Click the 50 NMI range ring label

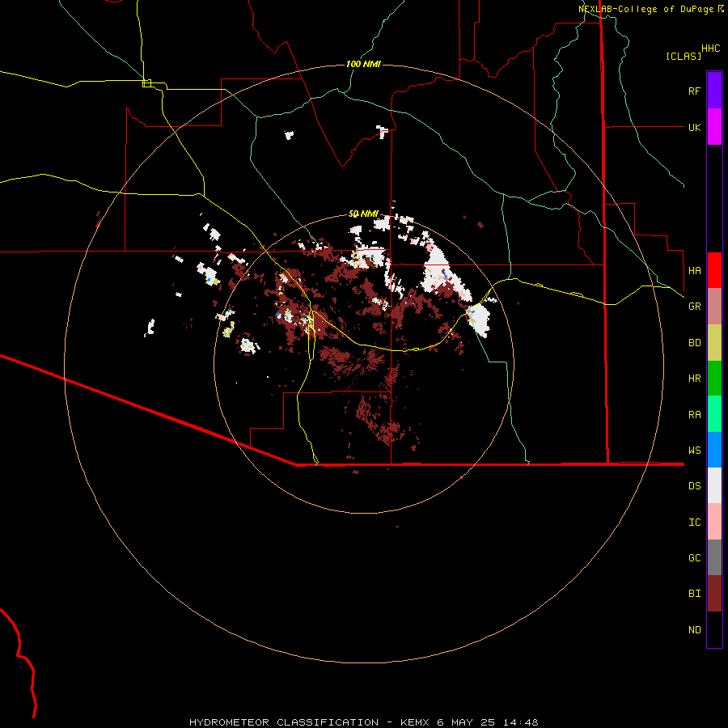click(x=363, y=214)
